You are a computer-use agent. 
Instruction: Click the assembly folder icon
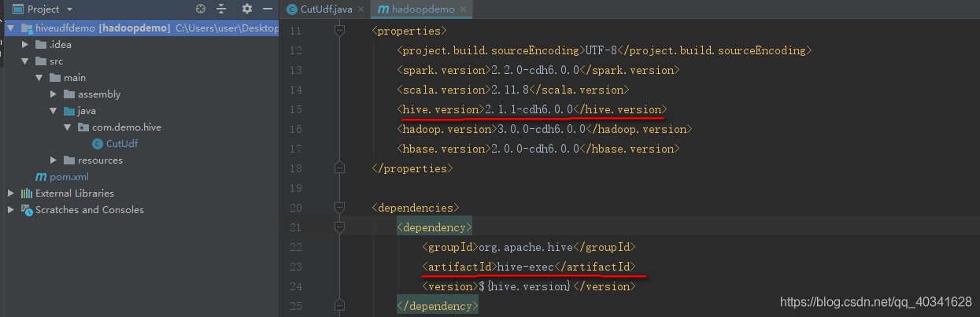69,94
